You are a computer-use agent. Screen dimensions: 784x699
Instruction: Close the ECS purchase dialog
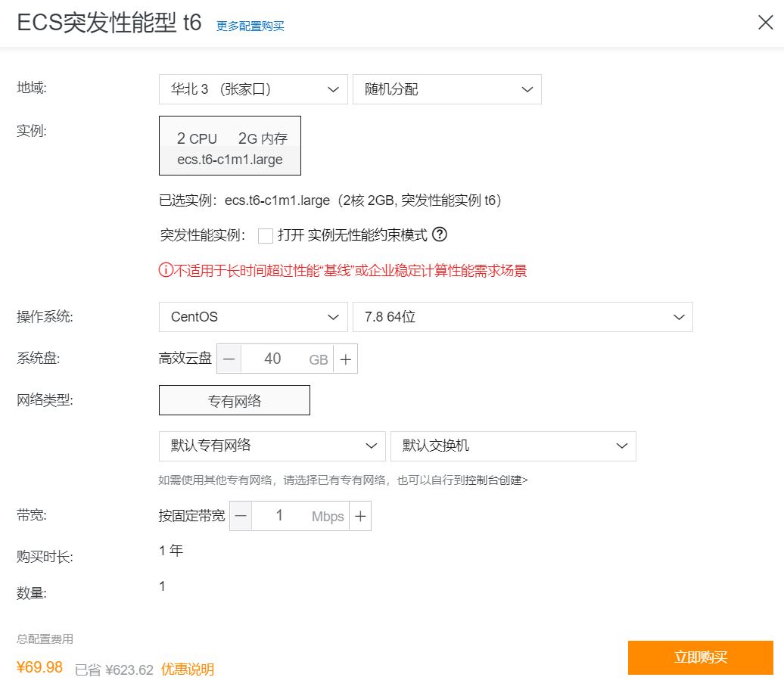click(765, 23)
